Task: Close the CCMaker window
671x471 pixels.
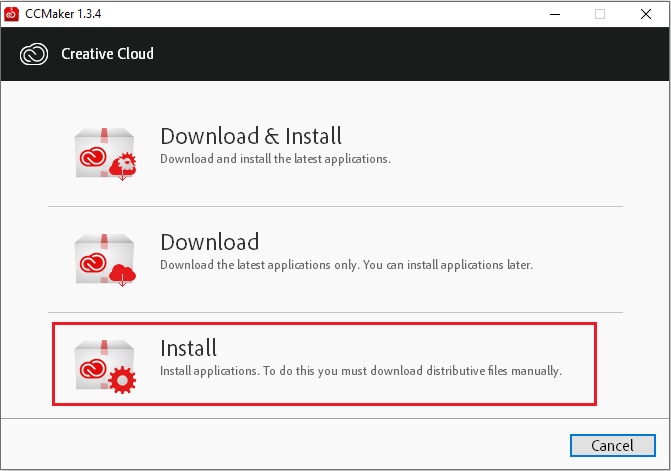Action: point(646,13)
